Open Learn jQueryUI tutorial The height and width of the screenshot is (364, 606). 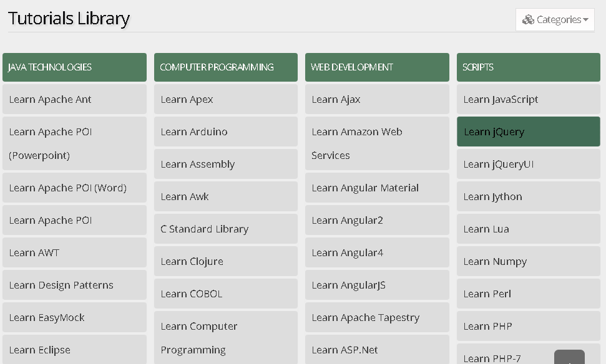[x=529, y=164]
